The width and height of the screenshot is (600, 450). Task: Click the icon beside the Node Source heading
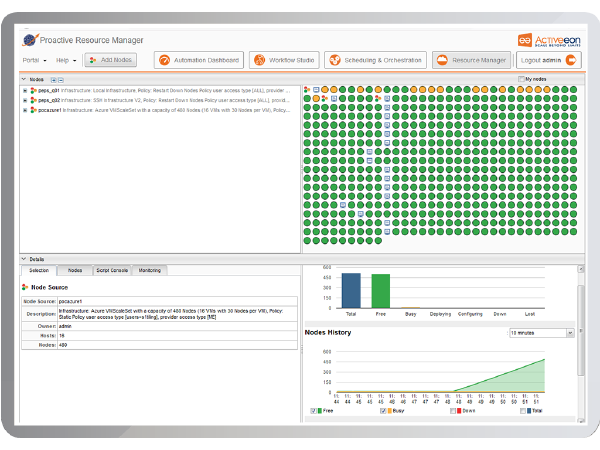(25, 287)
